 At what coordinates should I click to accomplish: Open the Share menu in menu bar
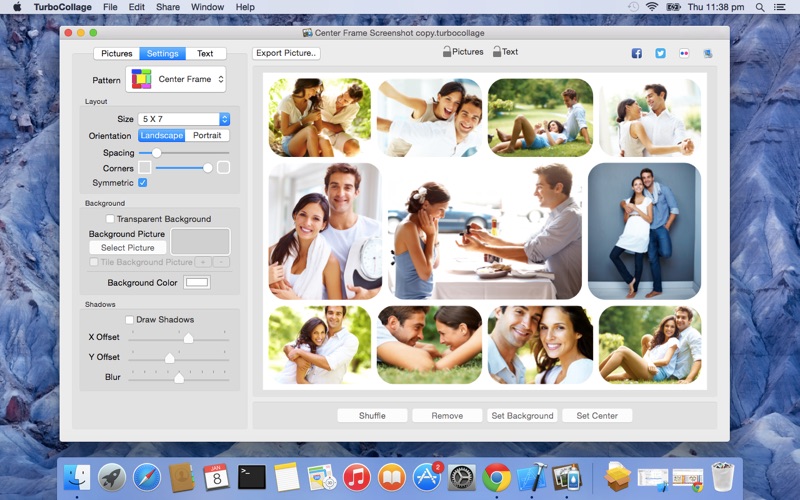pyautogui.click(x=168, y=7)
